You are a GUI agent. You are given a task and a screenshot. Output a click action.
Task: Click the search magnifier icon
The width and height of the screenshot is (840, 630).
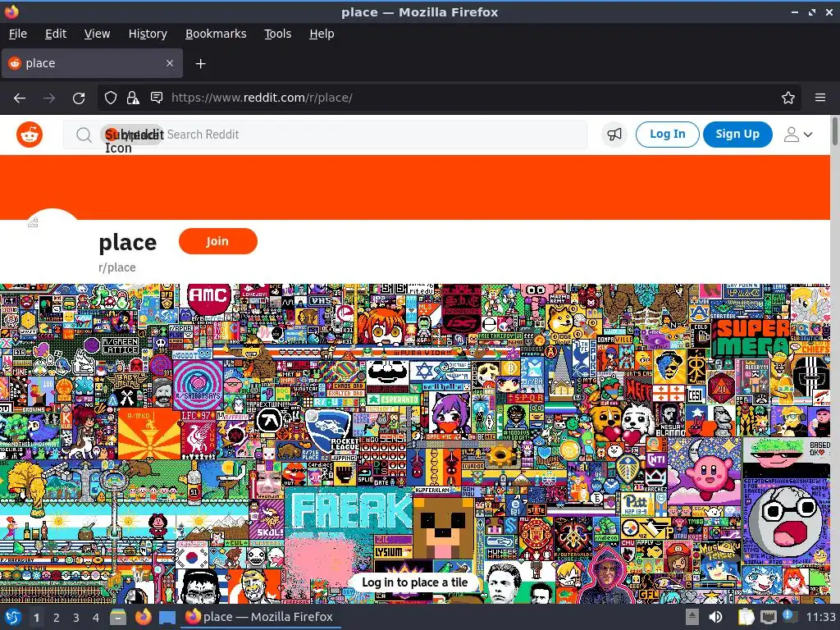click(84, 135)
